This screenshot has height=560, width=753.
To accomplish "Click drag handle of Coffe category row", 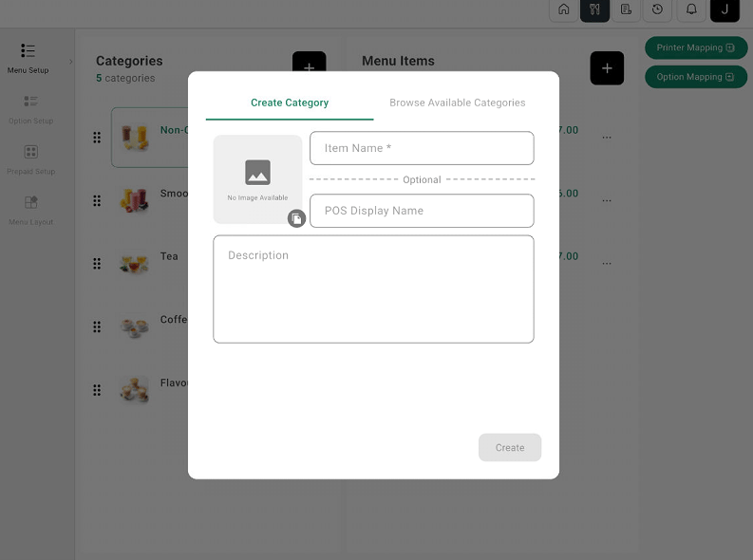I will [x=97, y=327].
